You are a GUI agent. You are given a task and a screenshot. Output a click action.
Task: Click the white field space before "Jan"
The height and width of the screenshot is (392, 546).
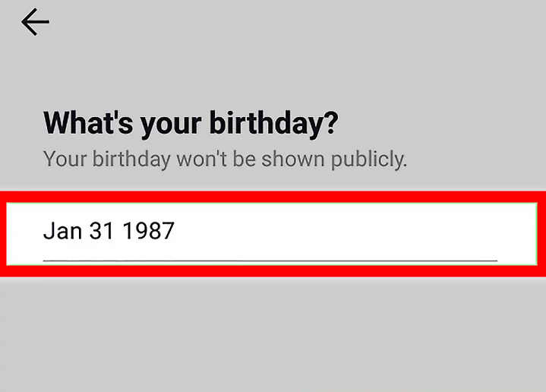pos(24,231)
